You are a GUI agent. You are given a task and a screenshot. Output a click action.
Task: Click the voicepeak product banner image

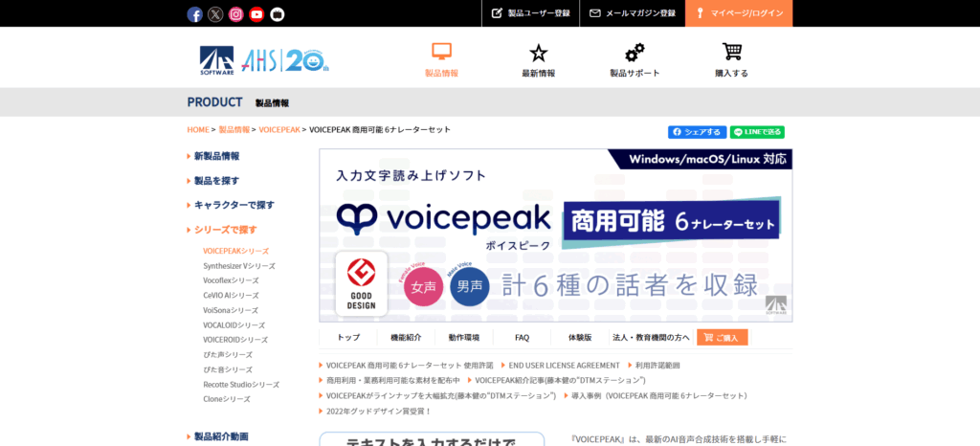(x=556, y=235)
